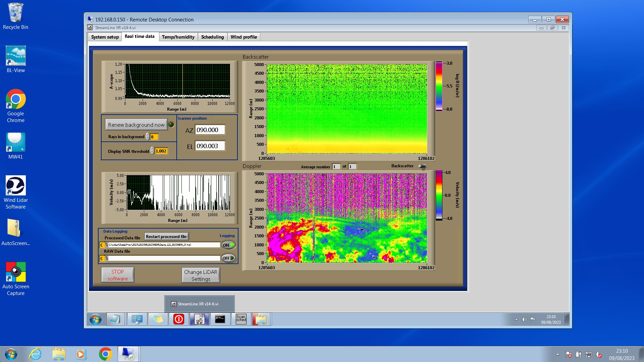Switch to Wind profile tab

pos(244,37)
